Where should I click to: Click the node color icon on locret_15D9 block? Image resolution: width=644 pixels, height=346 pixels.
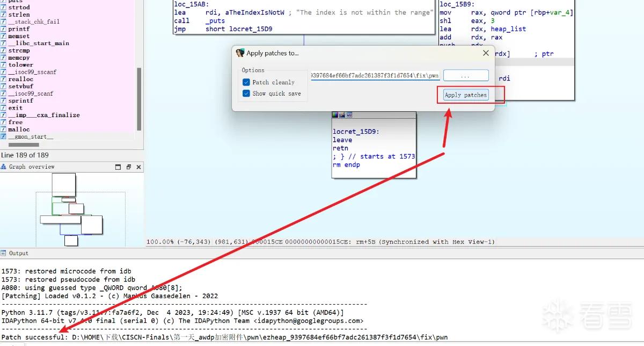[335, 115]
